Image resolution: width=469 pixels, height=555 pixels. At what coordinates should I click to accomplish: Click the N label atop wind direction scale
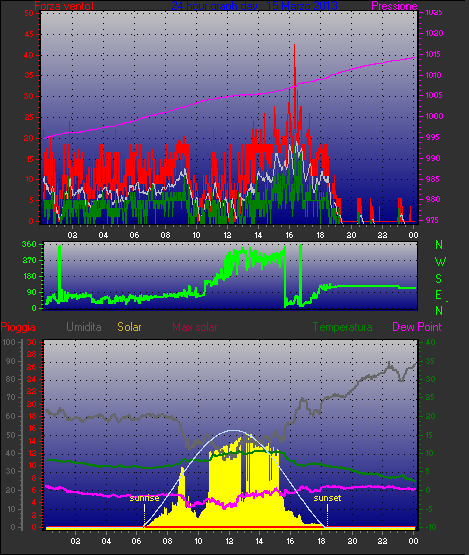(x=439, y=245)
